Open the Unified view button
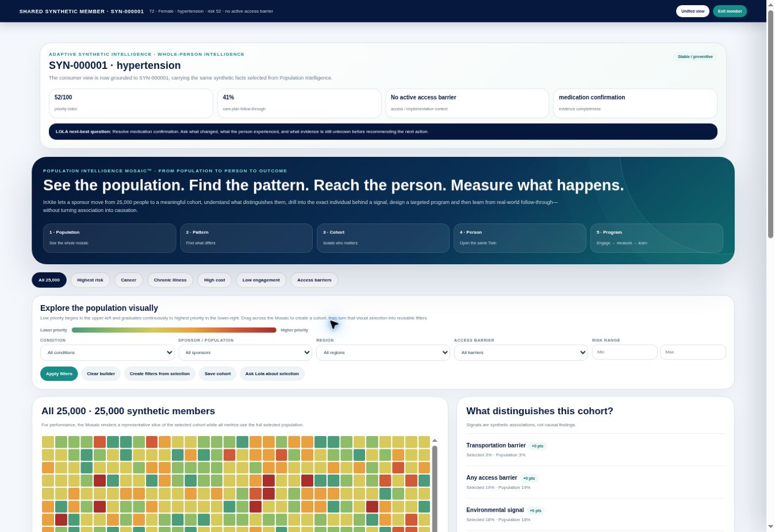 click(692, 11)
